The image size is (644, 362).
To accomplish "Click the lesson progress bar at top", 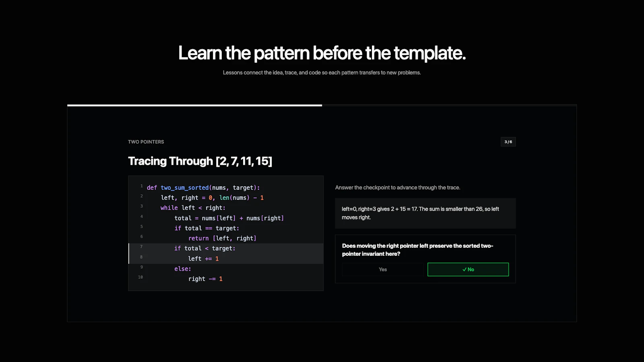I will click(322, 105).
